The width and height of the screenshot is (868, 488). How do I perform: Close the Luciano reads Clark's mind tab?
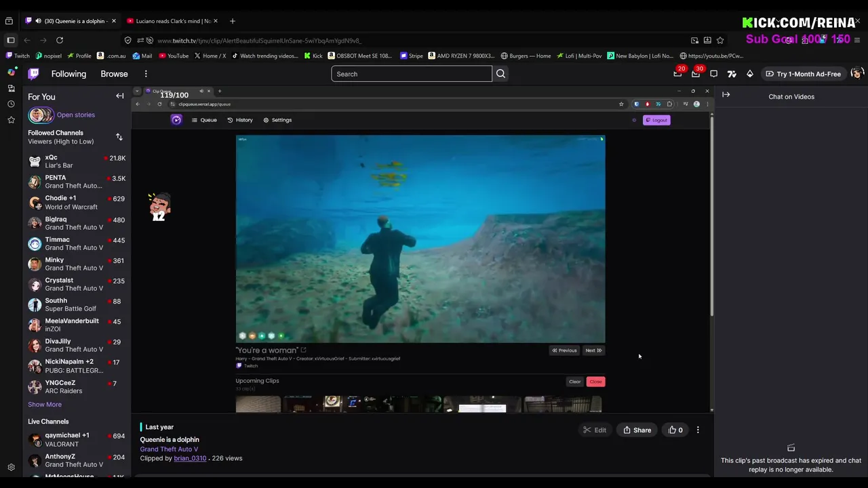[215, 21]
